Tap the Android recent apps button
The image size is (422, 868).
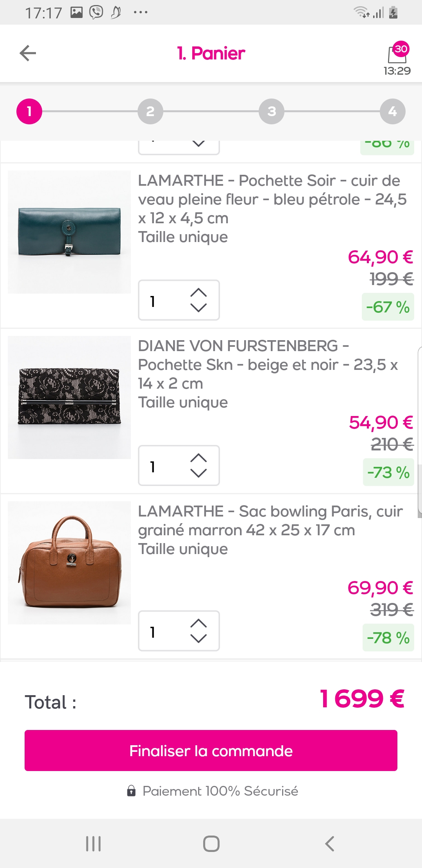pyautogui.click(x=93, y=843)
